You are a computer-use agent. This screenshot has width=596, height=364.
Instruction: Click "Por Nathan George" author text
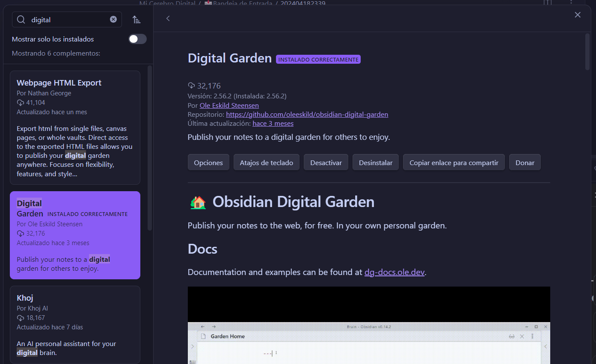point(44,93)
